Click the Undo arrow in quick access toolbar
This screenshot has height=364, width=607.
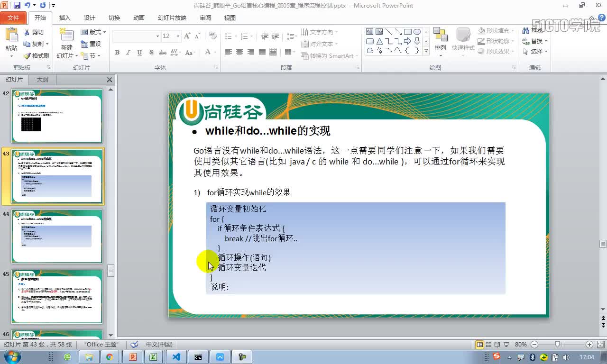pos(28,5)
